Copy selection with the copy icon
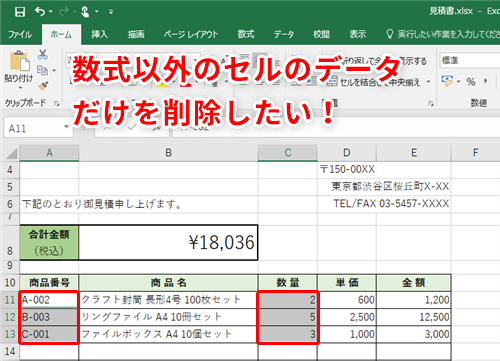This screenshot has height=361, width=500. 42,70
